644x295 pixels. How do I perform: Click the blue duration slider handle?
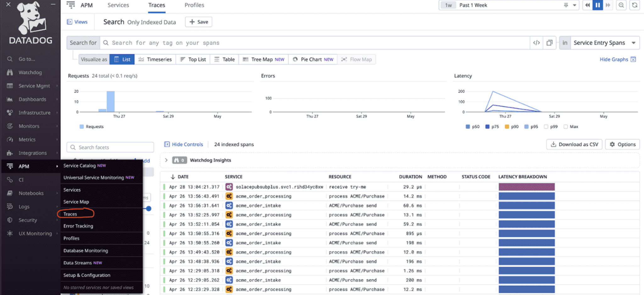(148, 208)
